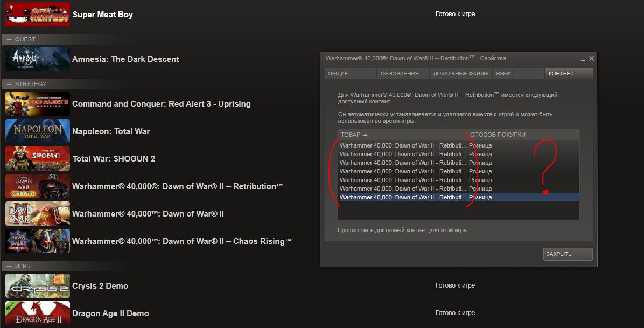
Task: Select Dawn of War II – Chaos Rising title
Action: (182, 241)
